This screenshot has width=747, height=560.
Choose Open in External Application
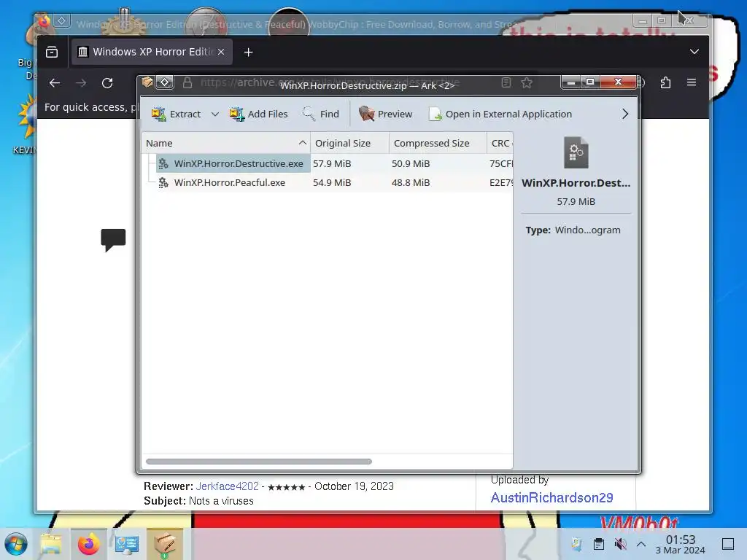coord(500,114)
